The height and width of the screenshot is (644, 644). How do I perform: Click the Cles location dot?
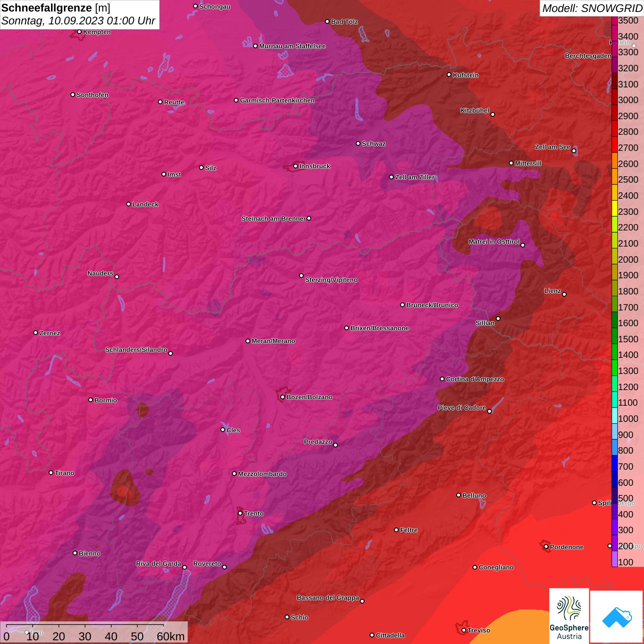click(x=223, y=430)
